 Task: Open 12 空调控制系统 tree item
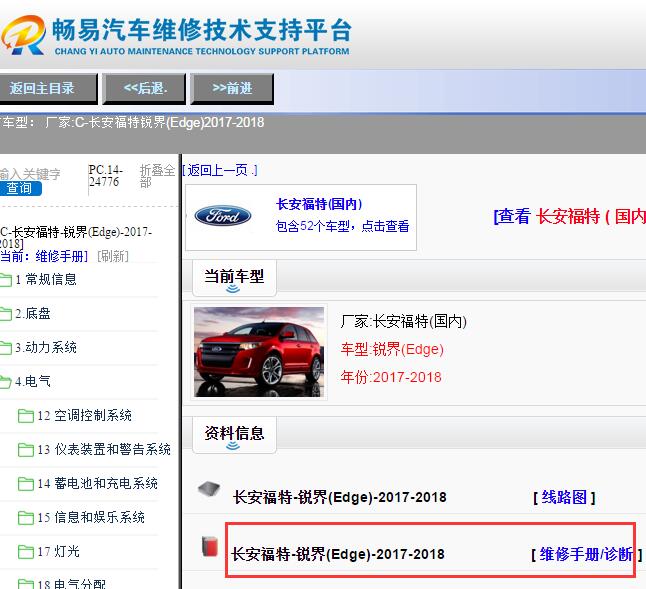tap(84, 416)
